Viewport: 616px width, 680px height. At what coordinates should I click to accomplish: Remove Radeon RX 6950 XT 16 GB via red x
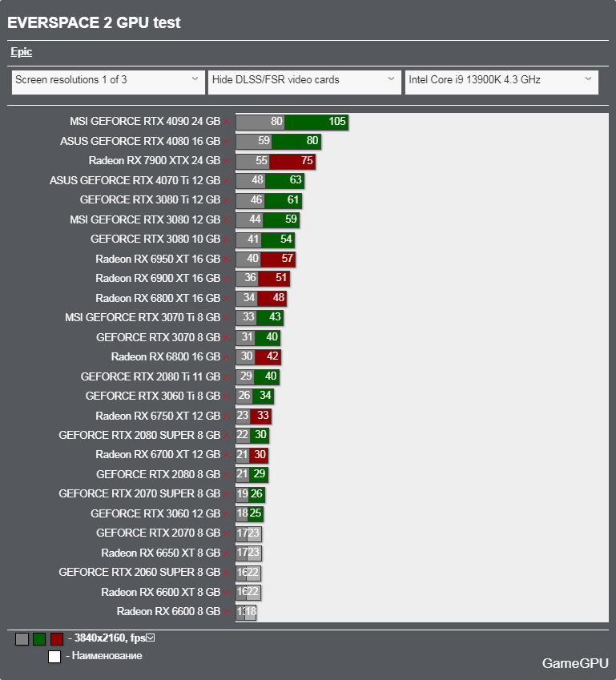click(226, 260)
